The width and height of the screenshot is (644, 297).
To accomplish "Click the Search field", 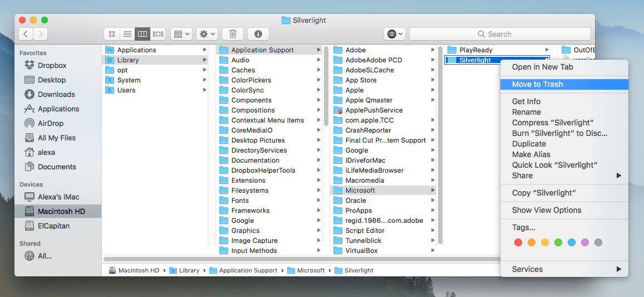I will click(500, 34).
